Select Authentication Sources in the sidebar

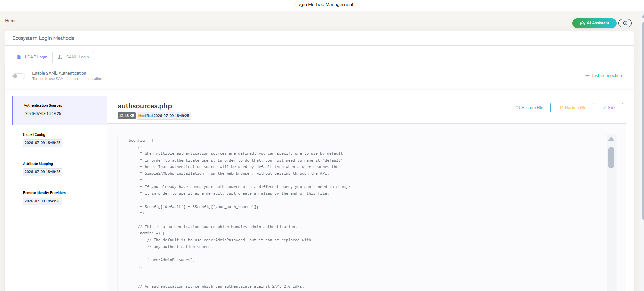click(60, 110)
